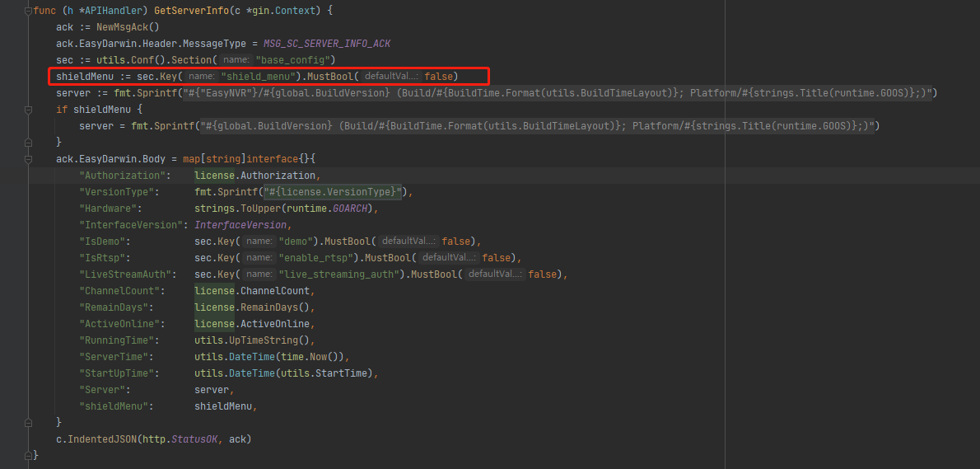
Task: Click the "#{license.VersionType}" string
Action: click(x=333, y=191)
